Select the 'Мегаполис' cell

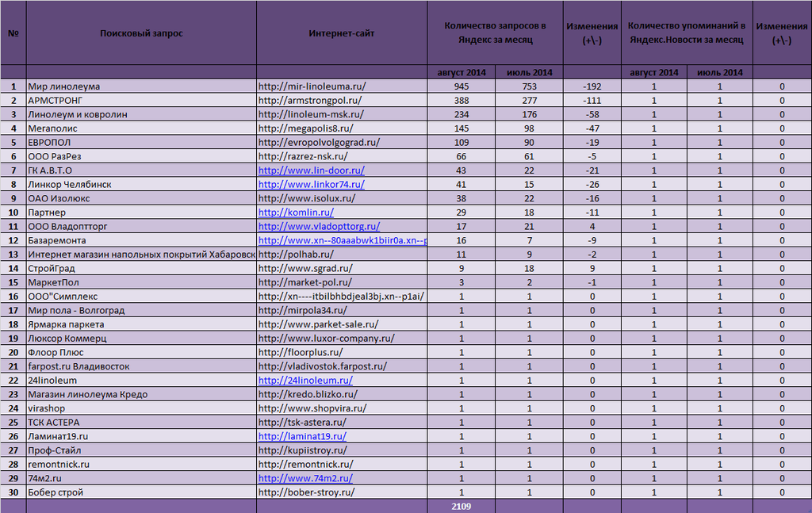coord(141,128)
